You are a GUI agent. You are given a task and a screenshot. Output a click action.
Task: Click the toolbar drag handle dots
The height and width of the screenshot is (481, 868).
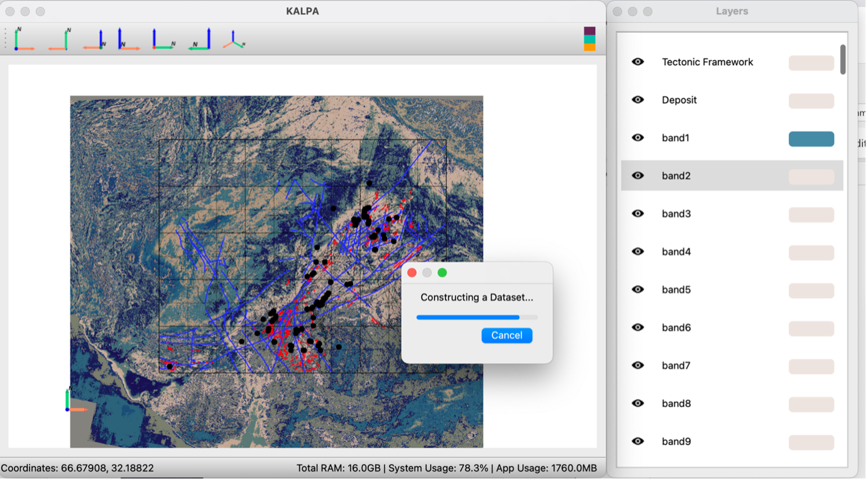[6, 39]
